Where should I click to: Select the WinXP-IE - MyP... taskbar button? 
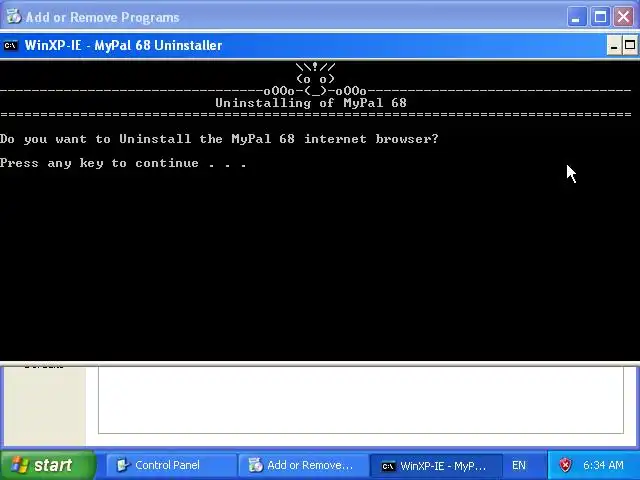pos(436,465)
